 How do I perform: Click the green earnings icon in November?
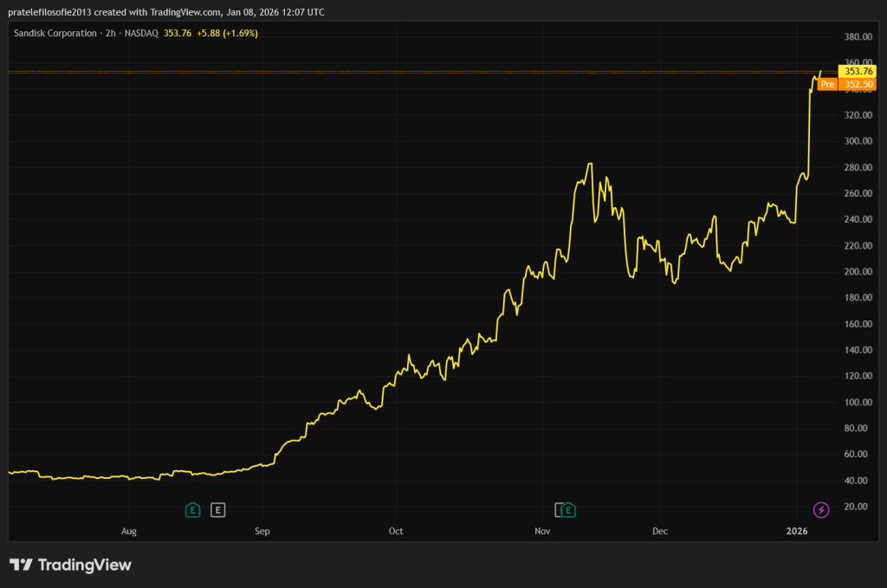click(571, 510)
